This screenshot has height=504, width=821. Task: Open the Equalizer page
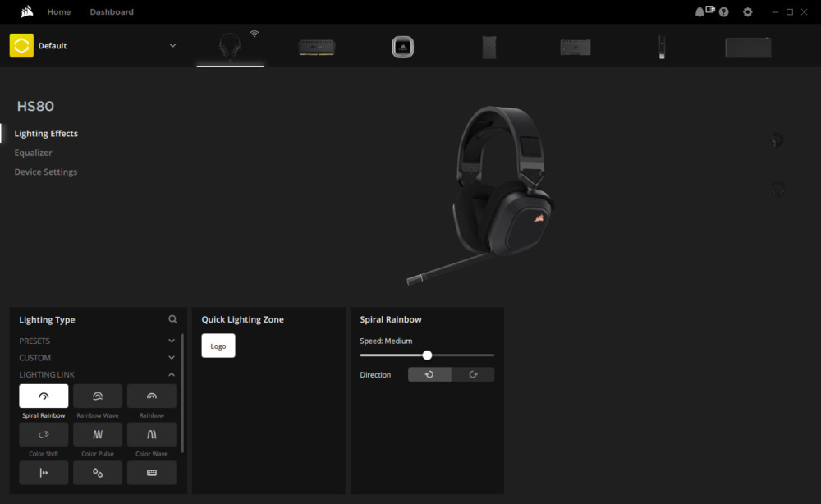[33, 153]
